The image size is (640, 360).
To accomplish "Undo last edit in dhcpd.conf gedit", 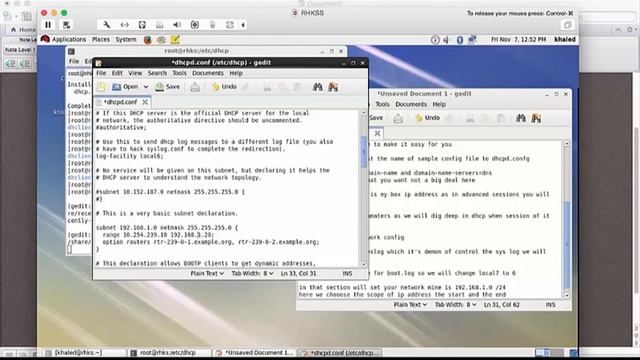I will pyautogui.click(x=224, y=87).
